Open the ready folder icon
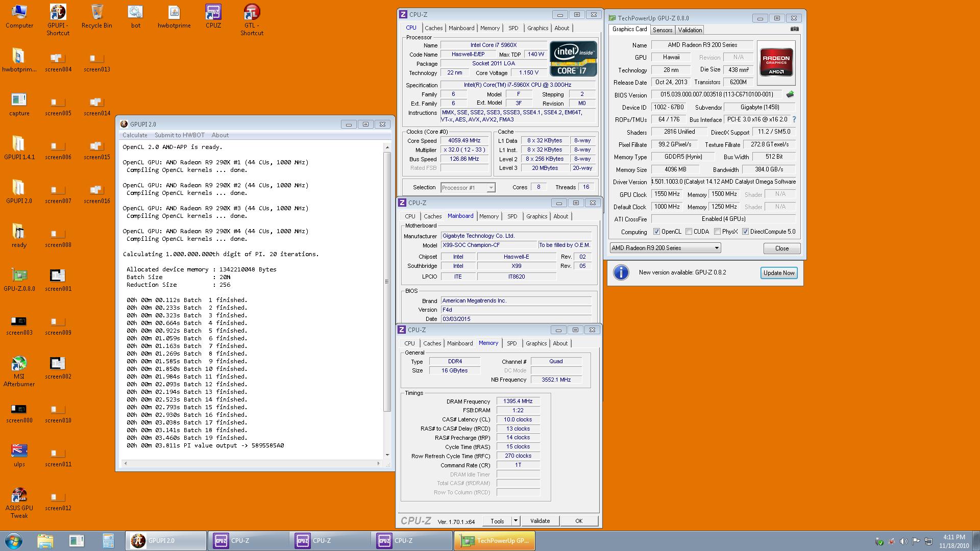Image resolution: width=980 pixels, height=551 pixels. (x=19, y=236)
